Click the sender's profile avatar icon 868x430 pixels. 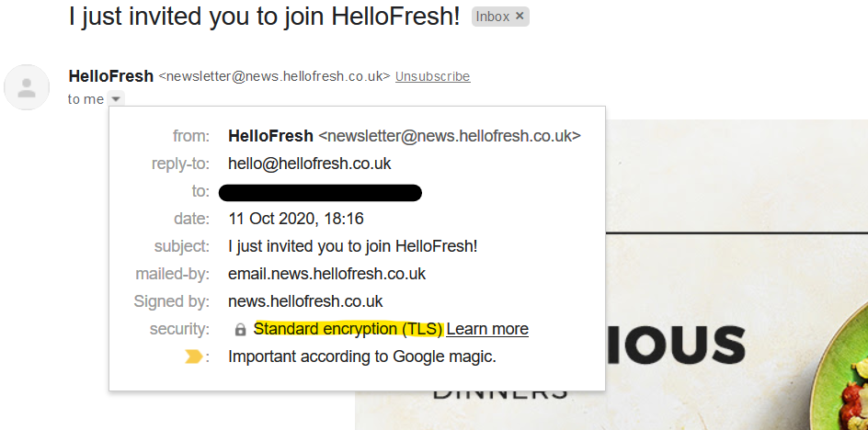point(27,87)
